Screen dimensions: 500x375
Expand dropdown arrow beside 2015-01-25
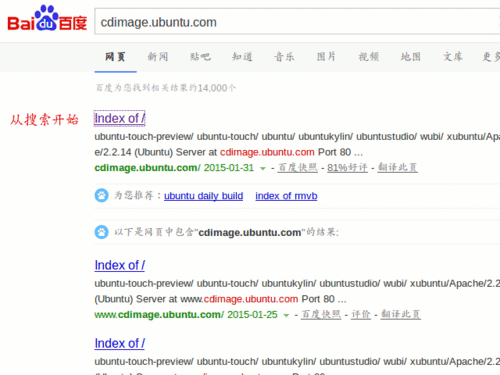click(286, 315)
